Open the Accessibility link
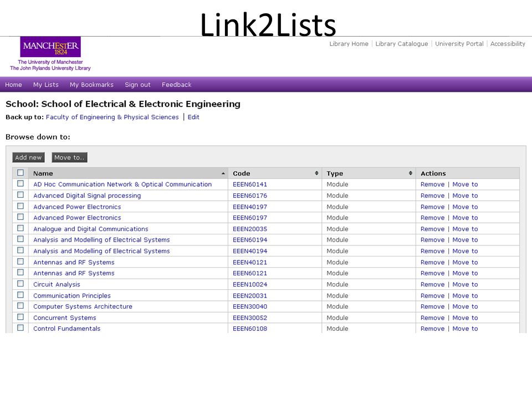This screenshot has width=532, height=399. [508, 44]
